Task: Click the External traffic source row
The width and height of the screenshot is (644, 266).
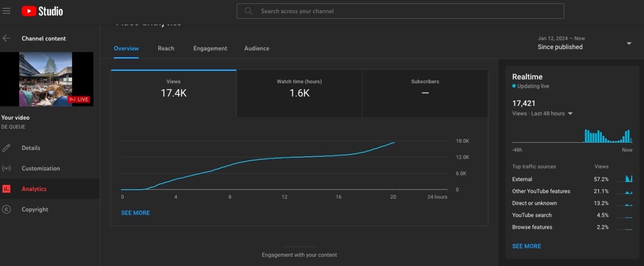Action: click(x=522, y=179)
